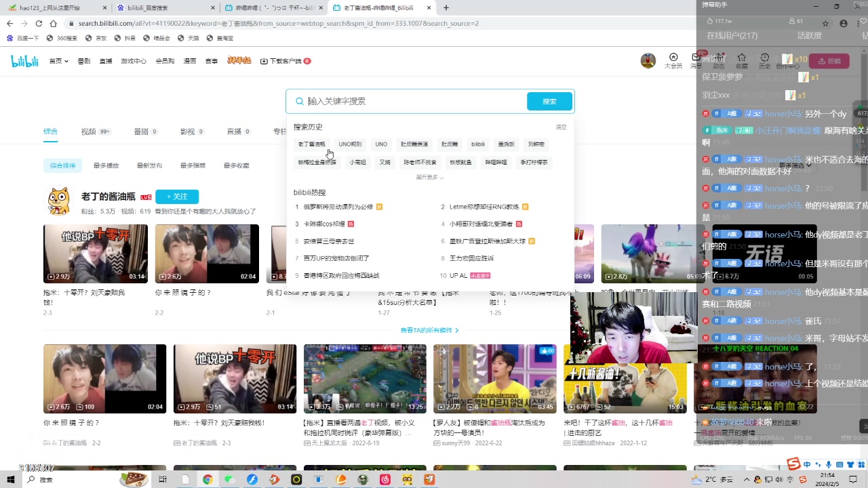Click 清空 to clear search history
The height and width of the screenshot is (488, 868).
click(561, 127)
